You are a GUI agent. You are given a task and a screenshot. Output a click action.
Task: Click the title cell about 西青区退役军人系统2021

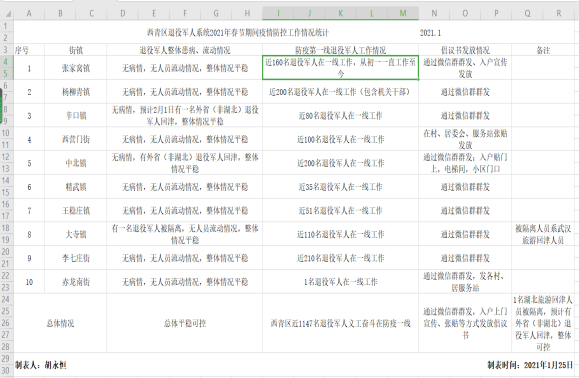point(237,32)
